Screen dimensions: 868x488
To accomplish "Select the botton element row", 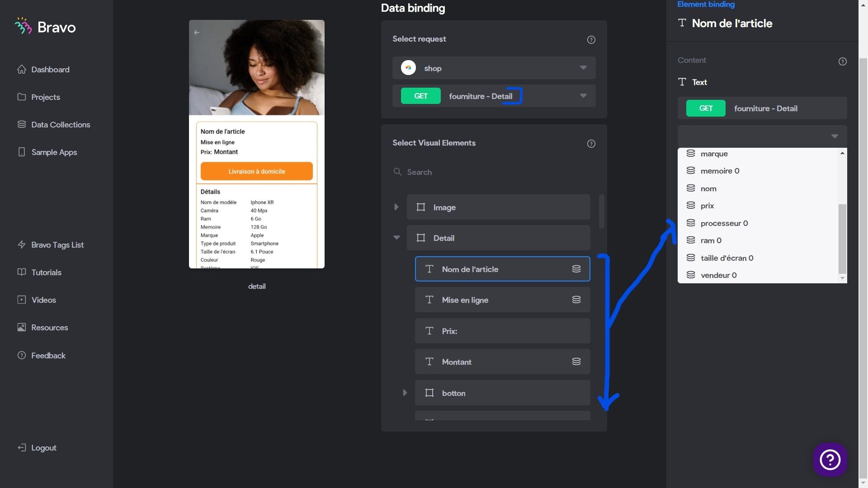I will (x=502, y=393).
